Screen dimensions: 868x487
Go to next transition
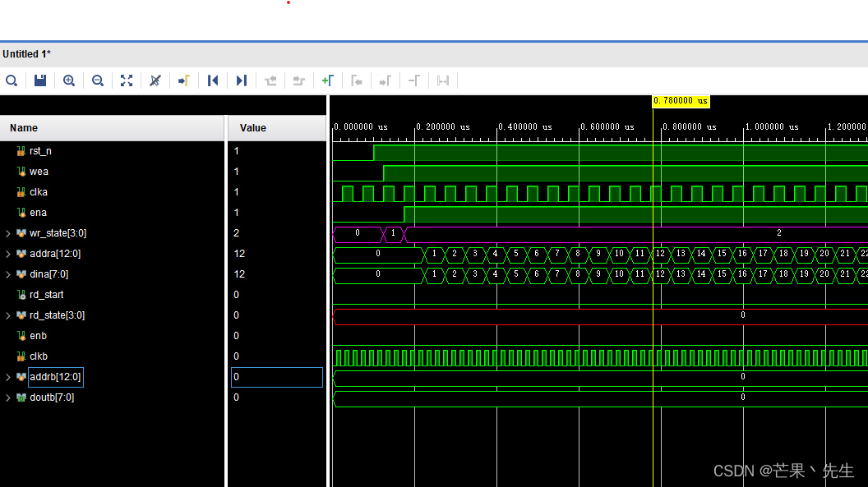coord(299,80)
